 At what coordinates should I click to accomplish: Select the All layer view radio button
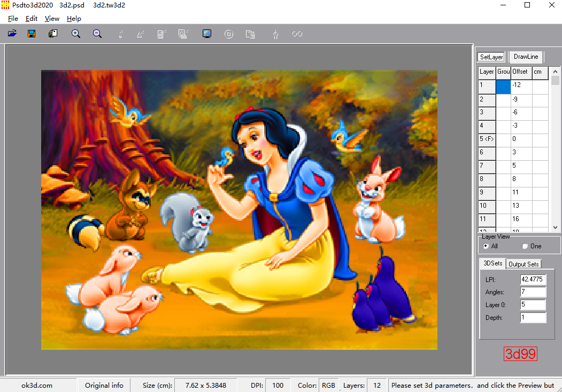coord(486,246)
